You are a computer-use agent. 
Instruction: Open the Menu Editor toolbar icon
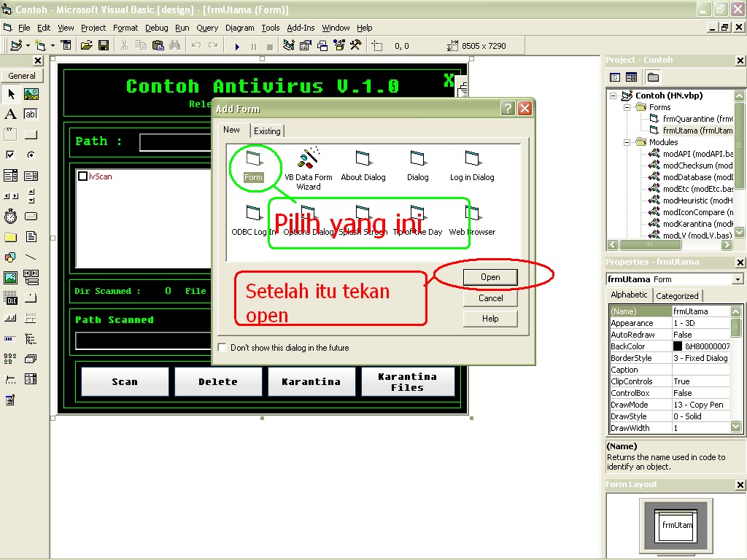(x=66, y=45)
